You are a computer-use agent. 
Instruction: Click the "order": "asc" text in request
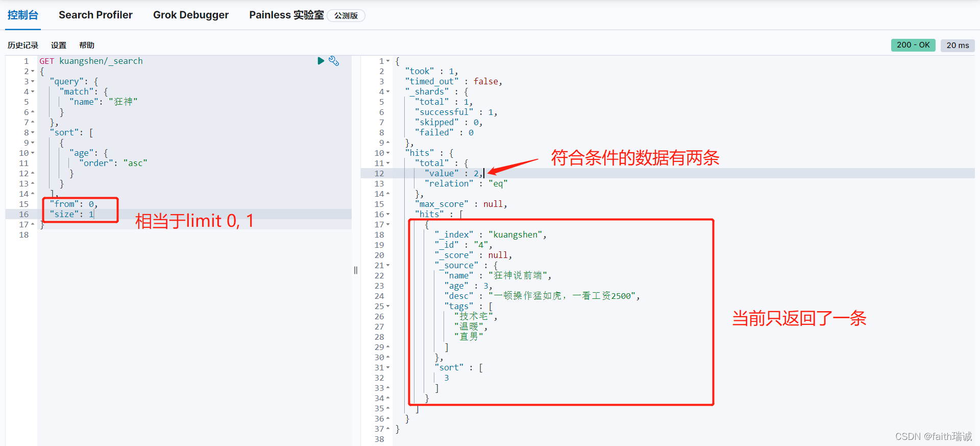[x=113, y=163]
